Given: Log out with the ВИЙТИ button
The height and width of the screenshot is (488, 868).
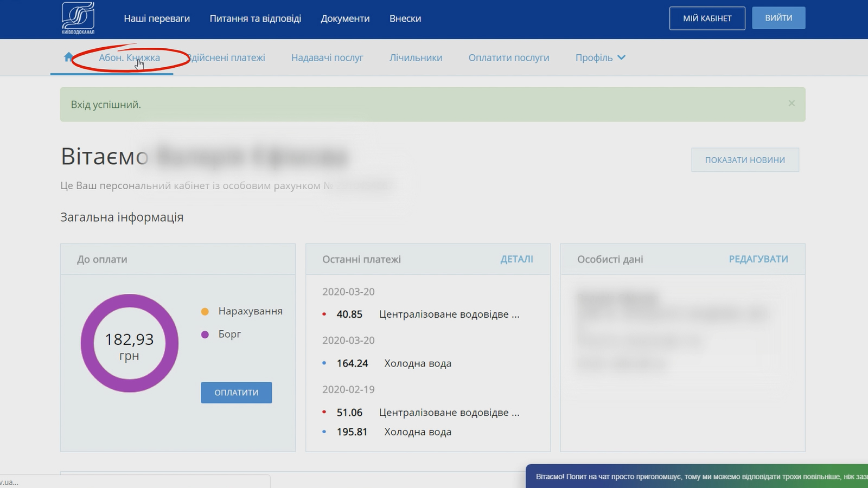Looking at the screenshot, I should (x=778, y=18).
